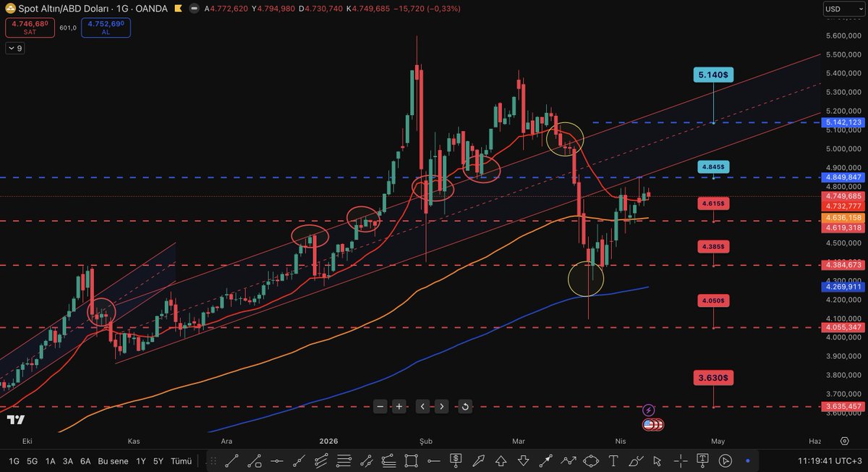Click the TradingView logo
Screen dimensions: 868x472
point(15,419)
